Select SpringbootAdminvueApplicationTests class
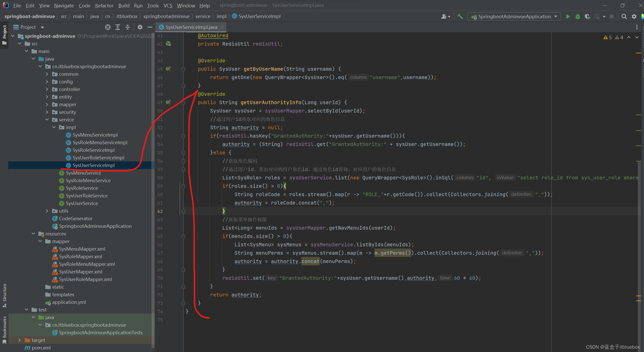This screenshot has width=644, height=352. 101,332
